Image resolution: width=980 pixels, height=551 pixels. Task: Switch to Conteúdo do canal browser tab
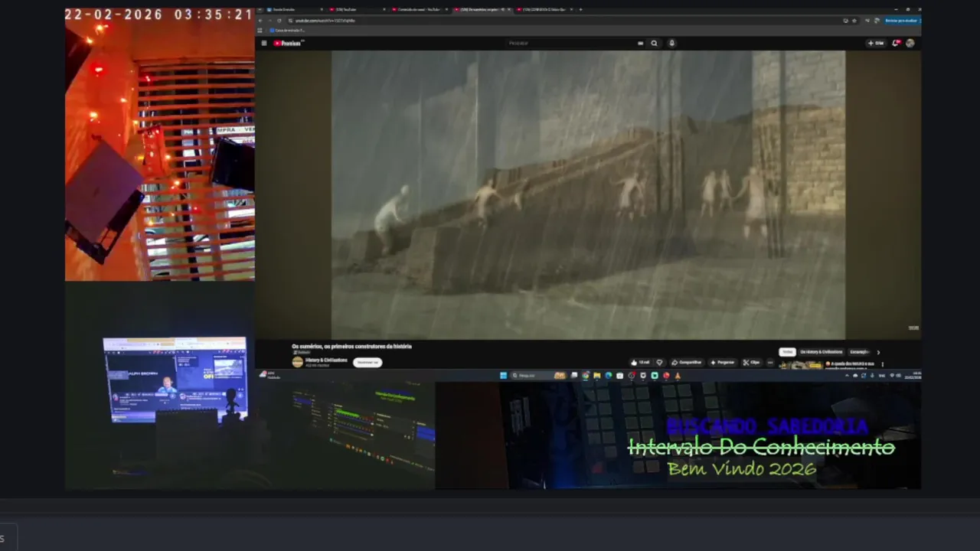point(418,9)
